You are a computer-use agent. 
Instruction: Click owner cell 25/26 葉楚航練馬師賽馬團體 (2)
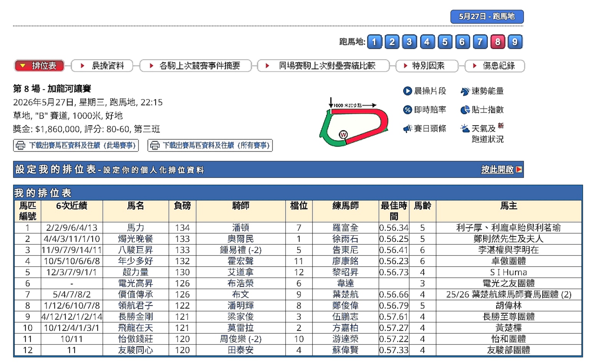(509, 295)
